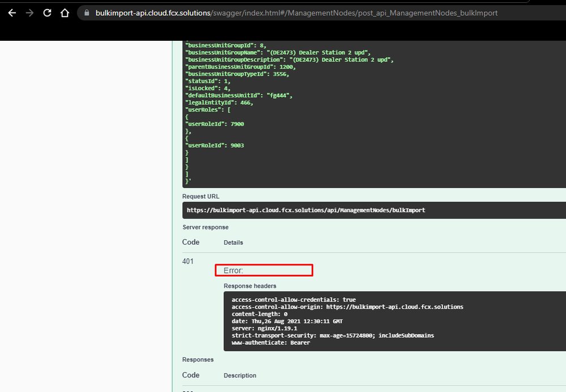The height and width of the screenshot is (392, 566).
Task: Click the www-authenticate: Bearer header line
Action: (271, 343)
